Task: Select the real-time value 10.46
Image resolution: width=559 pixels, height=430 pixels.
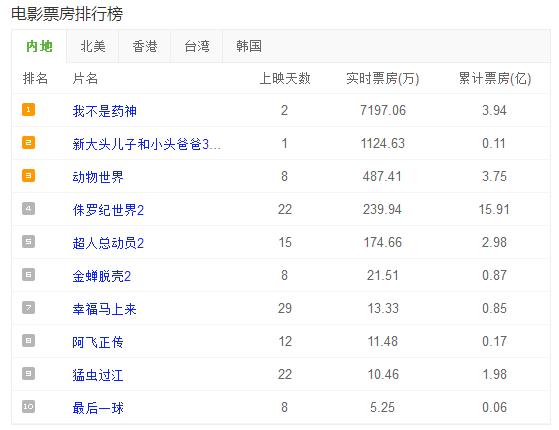Action: 383,374
